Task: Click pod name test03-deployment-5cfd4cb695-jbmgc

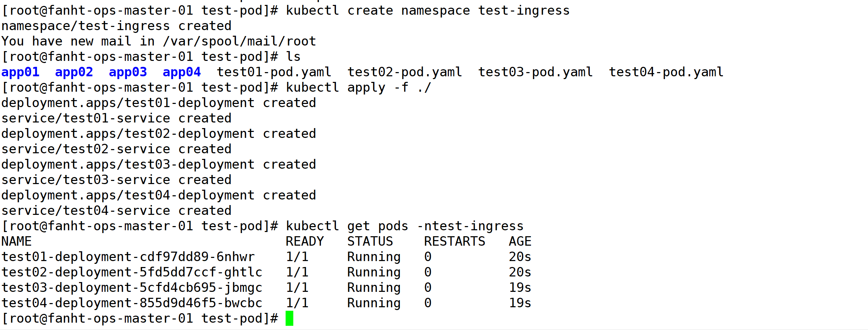Action: click(132, 288)
